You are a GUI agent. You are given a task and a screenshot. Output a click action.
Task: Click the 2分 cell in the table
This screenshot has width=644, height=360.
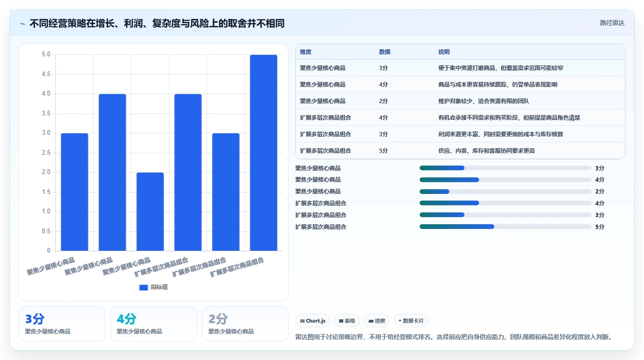[383, 101]
